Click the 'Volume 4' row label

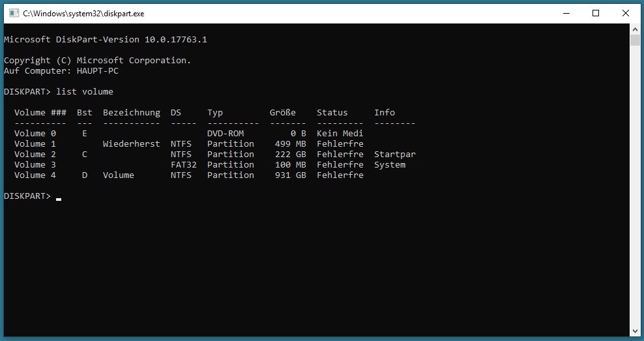tap(35, 175)
